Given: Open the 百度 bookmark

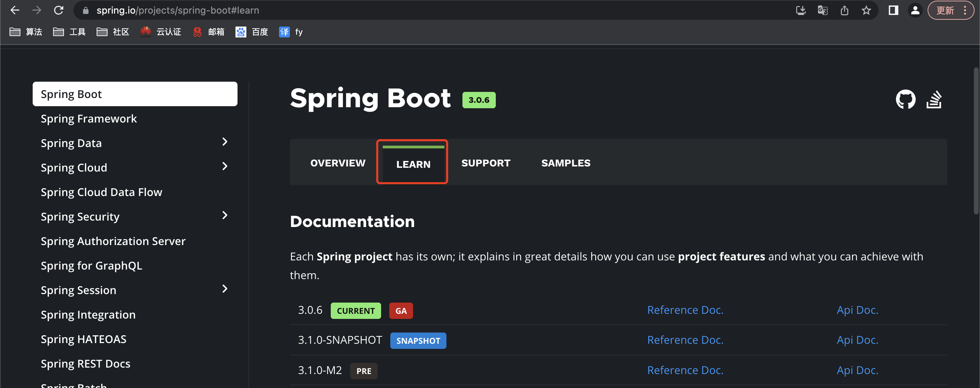Looking at the screenshot, I should tap(252, 32).
